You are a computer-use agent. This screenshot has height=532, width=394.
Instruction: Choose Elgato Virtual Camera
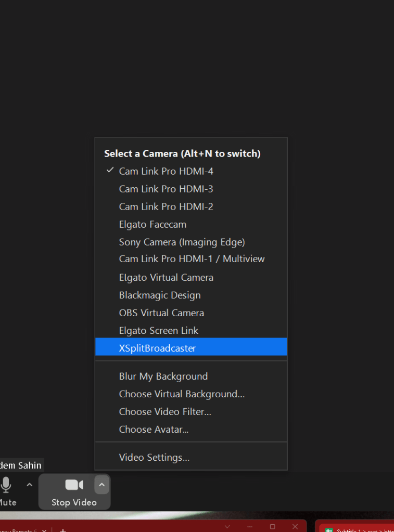[x=191, y=277]
